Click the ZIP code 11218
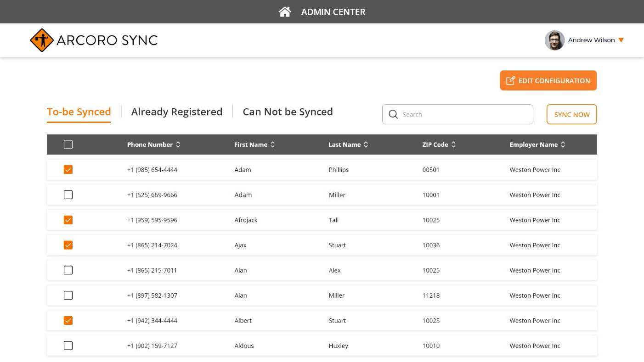The image size is (644, 362). coord(431,295)
